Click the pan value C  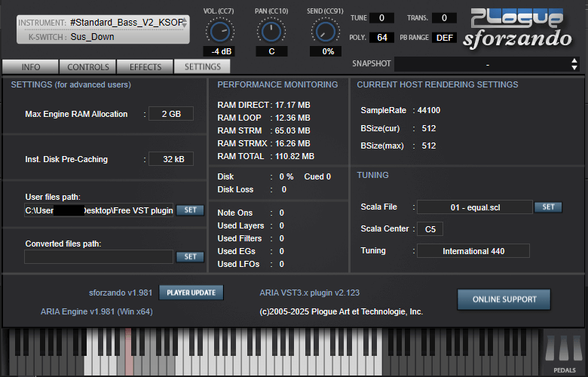point(271,51)
